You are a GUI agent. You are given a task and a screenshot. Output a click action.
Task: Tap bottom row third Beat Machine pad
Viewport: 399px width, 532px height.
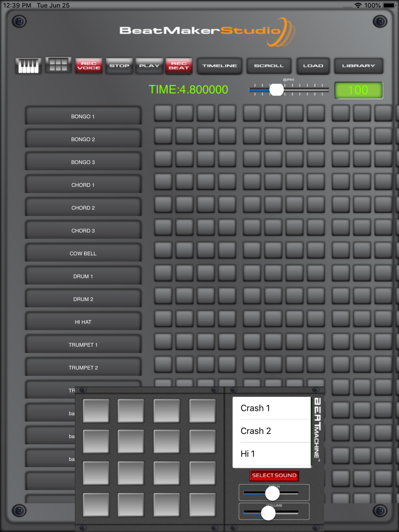coord(166,504)
